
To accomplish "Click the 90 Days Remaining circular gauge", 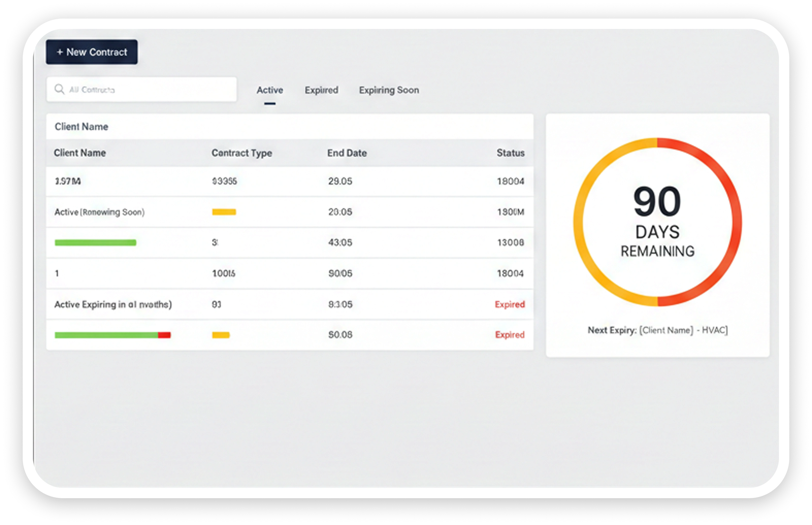I will 657,222.
